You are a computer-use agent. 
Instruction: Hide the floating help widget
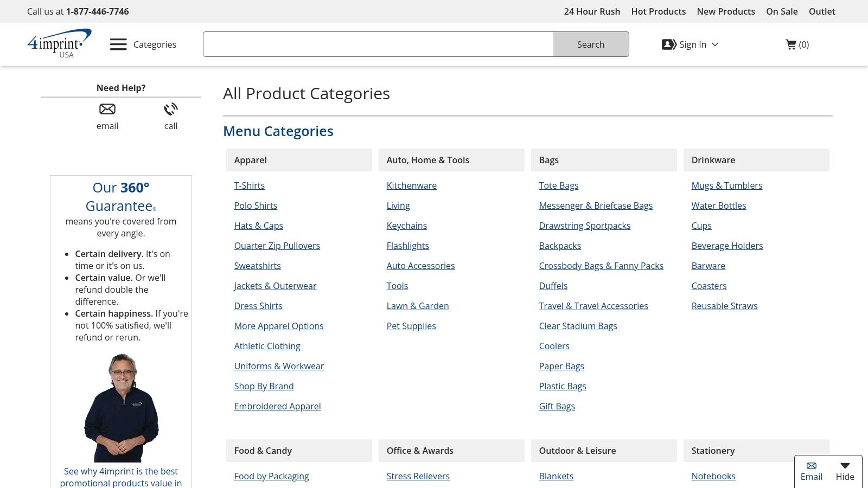pyautogui.click(x=845, y=471)
